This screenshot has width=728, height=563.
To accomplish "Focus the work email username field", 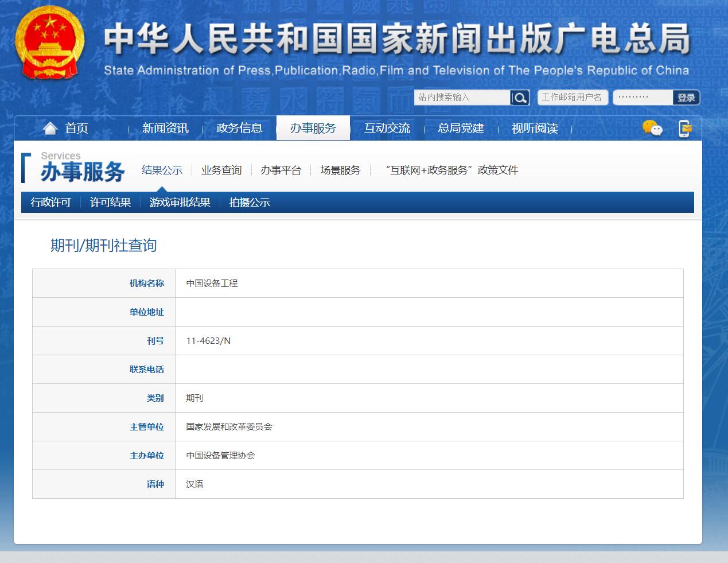I will pyautogui.click(x=572, y=98).
